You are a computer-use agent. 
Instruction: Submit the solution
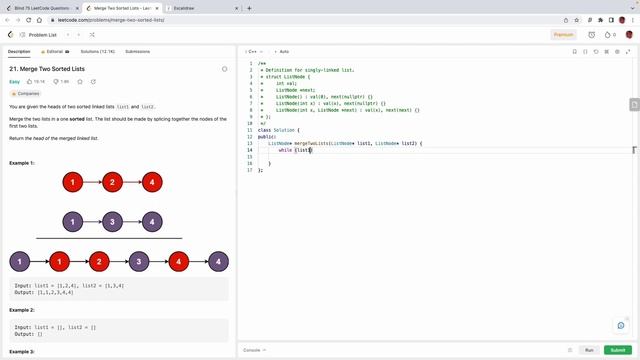[618, 350]
